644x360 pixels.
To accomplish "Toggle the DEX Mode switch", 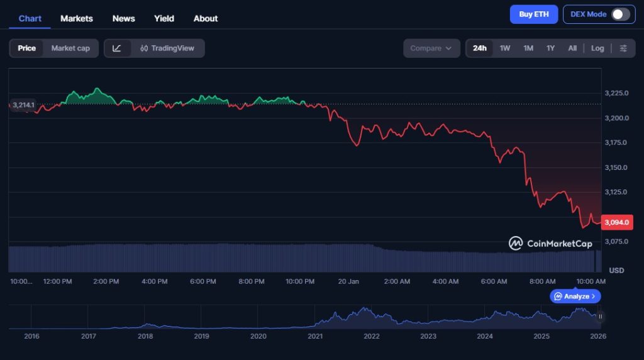I will (619, 14).
